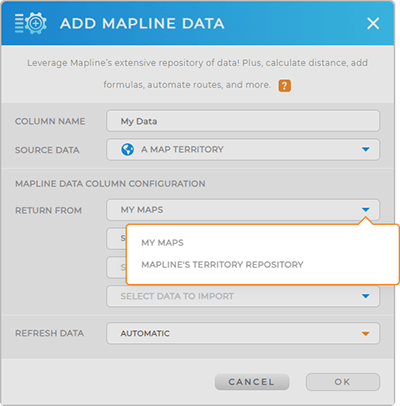Click the Refresh Data label

pos(49,333)
